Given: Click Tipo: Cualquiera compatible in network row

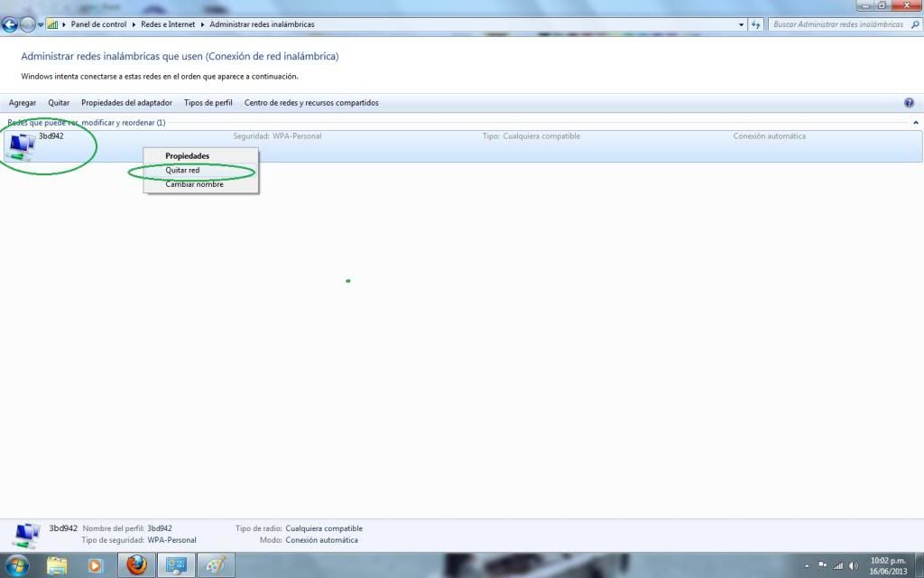Looking at the screenshot, I should coord(531,136).
